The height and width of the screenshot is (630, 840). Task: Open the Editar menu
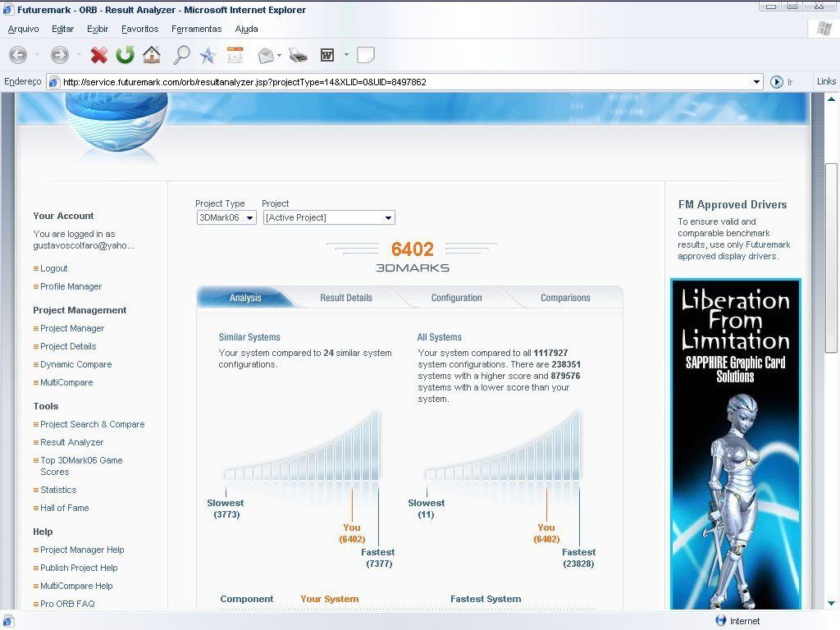point(62,29)
